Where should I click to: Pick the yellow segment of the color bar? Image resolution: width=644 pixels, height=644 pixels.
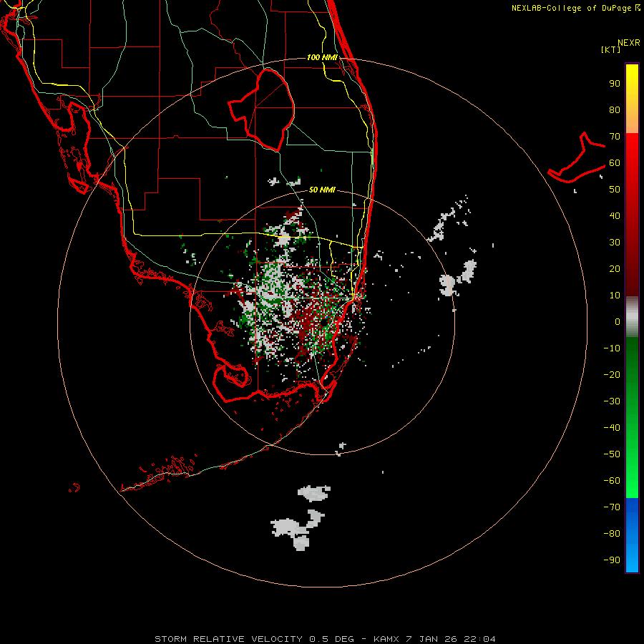tap(632, 99)
